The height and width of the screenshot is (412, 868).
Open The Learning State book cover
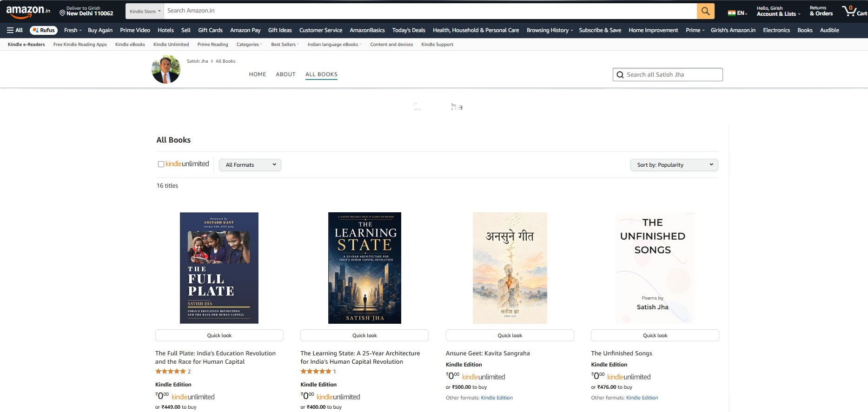click(364, 268)
